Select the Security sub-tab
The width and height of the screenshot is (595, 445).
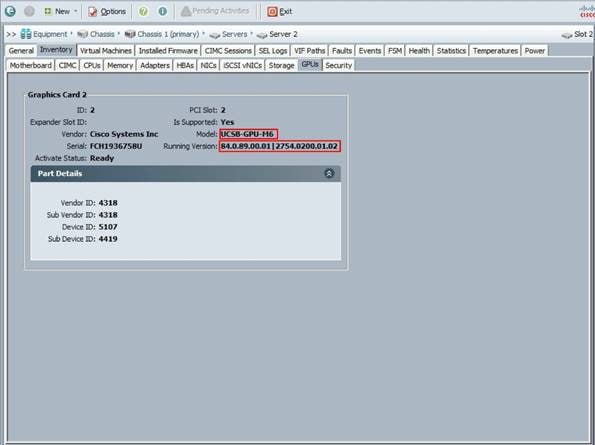coord(338,66)
